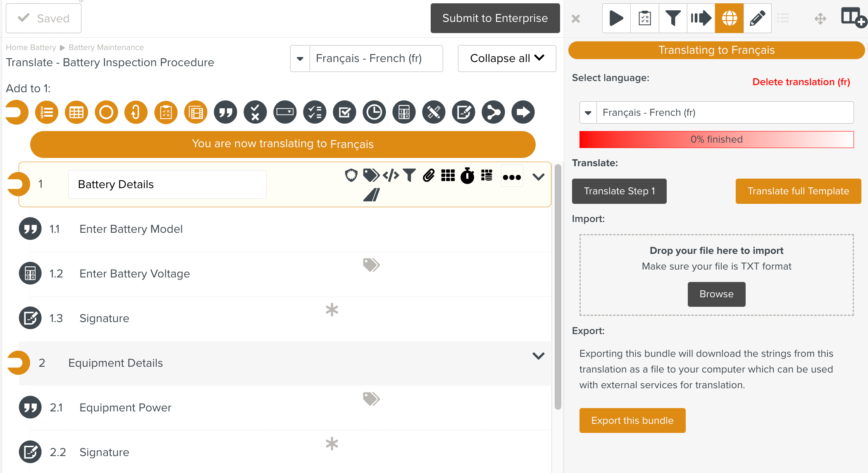The image size is (868, 473).
Task: Click the funnel filter icon in top toolbar
Action: [673, 18]
